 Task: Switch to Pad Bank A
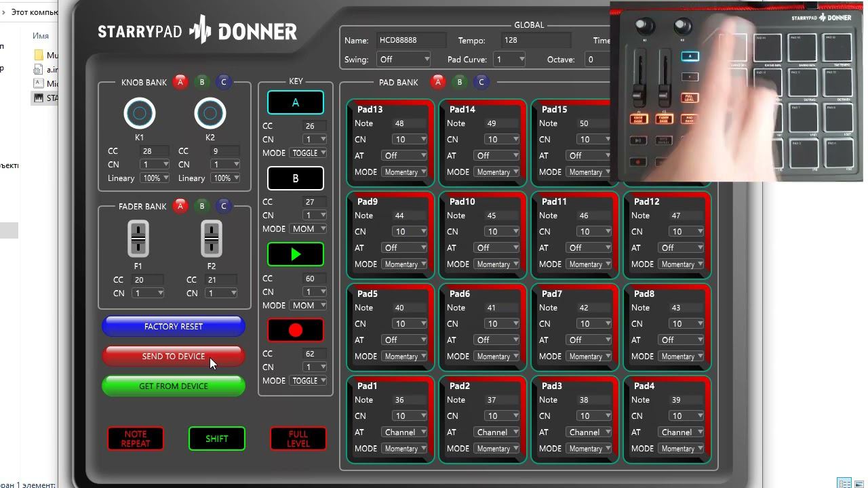(438, 82)
